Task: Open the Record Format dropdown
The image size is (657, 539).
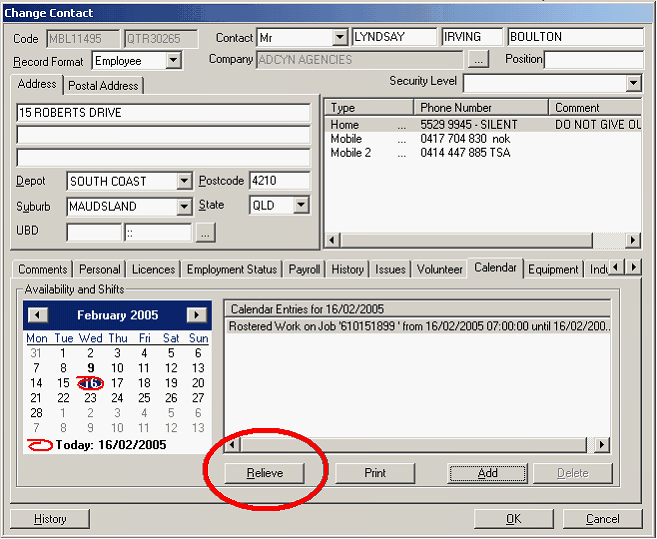Action: pyautogui.click(x=173, y=61)
